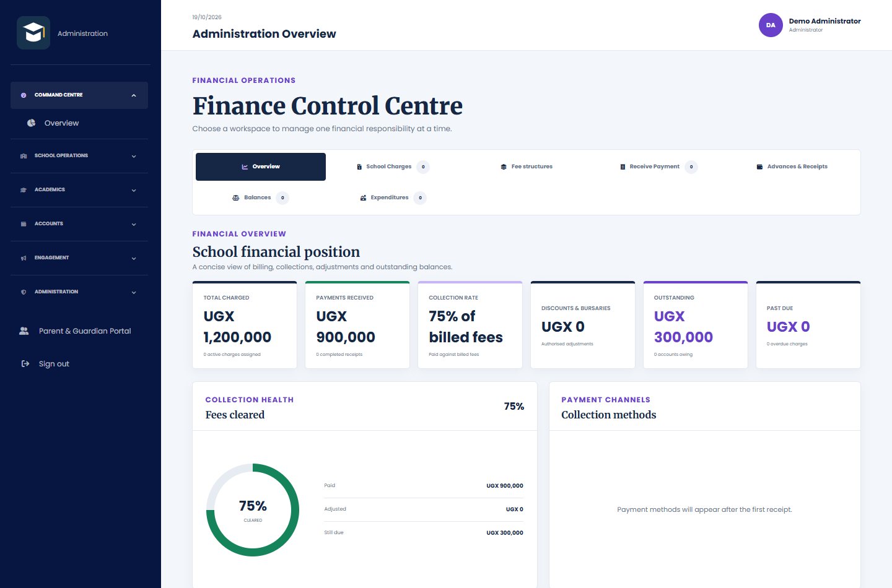892x588 pixels.
Task: Click the Engagement megaphone icon
Action: (x=24, y=258)
